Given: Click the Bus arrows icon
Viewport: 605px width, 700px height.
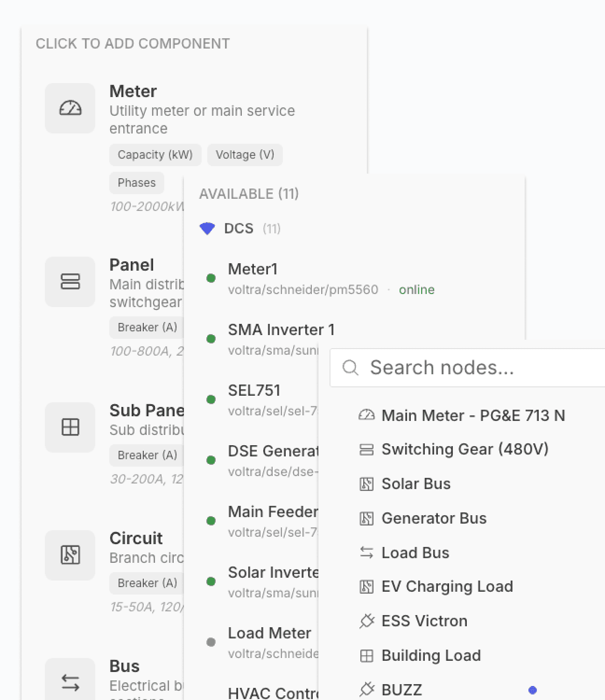Looking at the screenshot, I should tap(70, 682).
